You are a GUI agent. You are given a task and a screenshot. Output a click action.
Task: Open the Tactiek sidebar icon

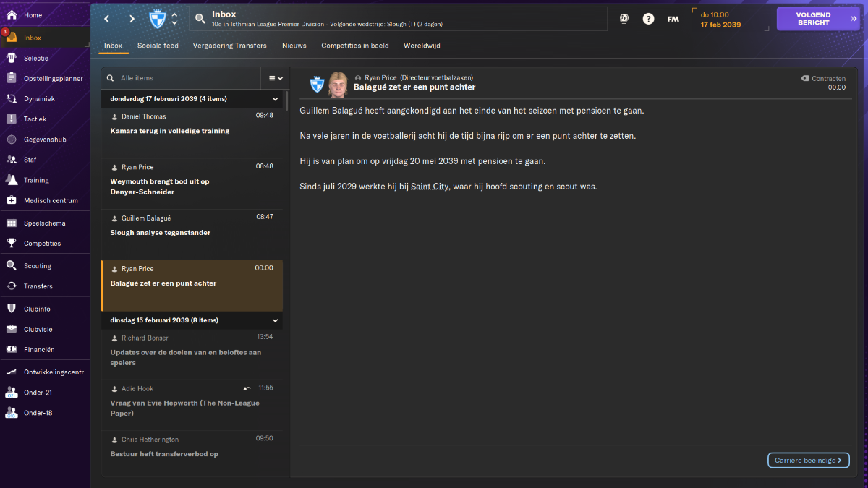(x=12, y=119)
